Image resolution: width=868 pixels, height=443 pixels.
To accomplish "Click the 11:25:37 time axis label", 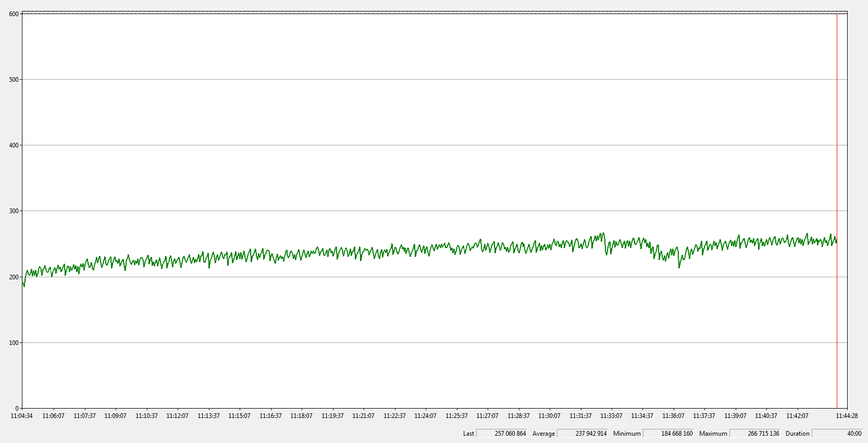I will coord(456,416).
